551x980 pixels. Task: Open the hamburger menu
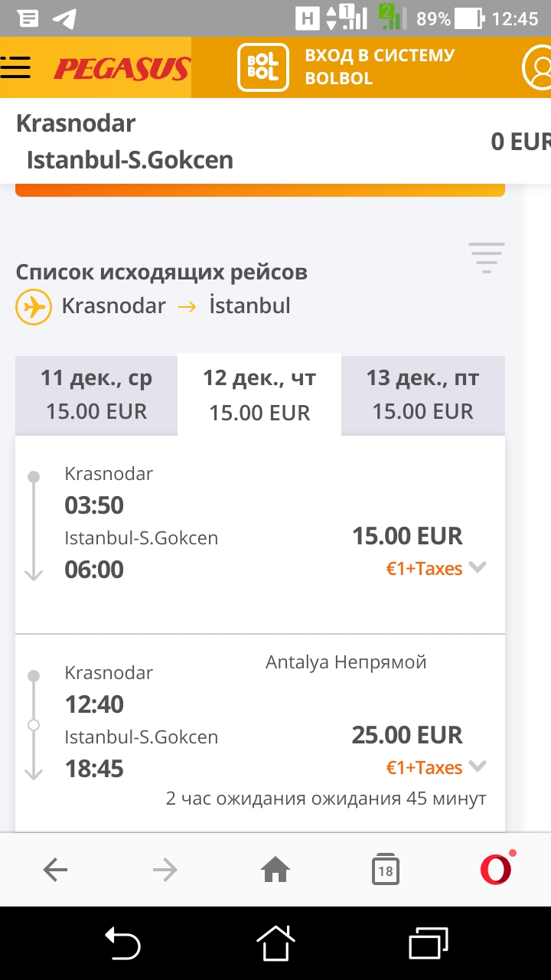point(16,67)
